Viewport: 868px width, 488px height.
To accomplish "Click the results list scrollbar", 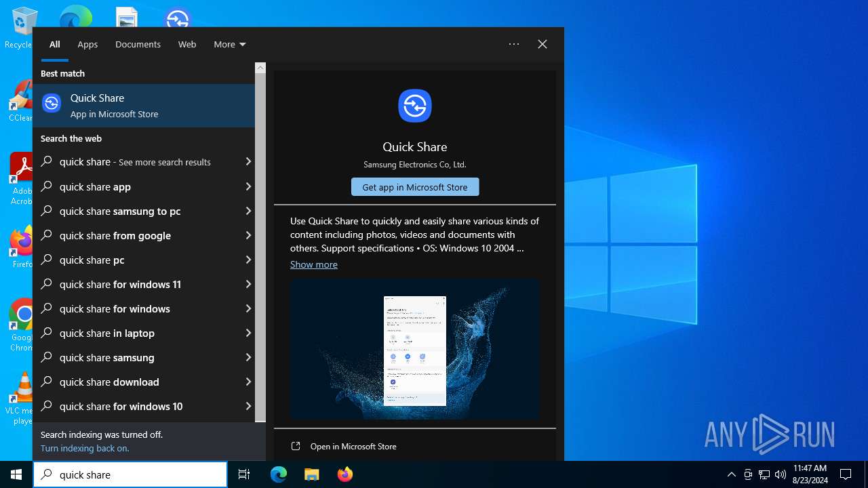I will tap(260, 247).
